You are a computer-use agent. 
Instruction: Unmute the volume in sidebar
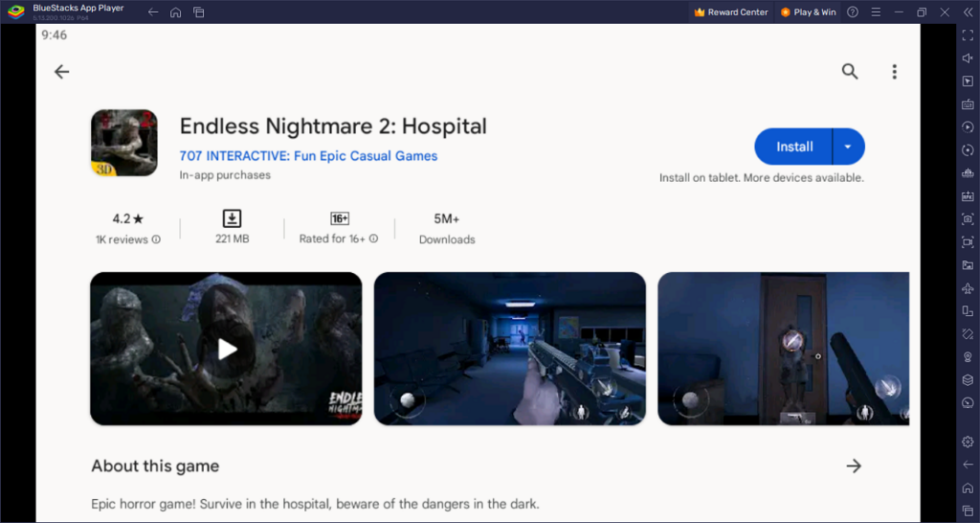968,58
